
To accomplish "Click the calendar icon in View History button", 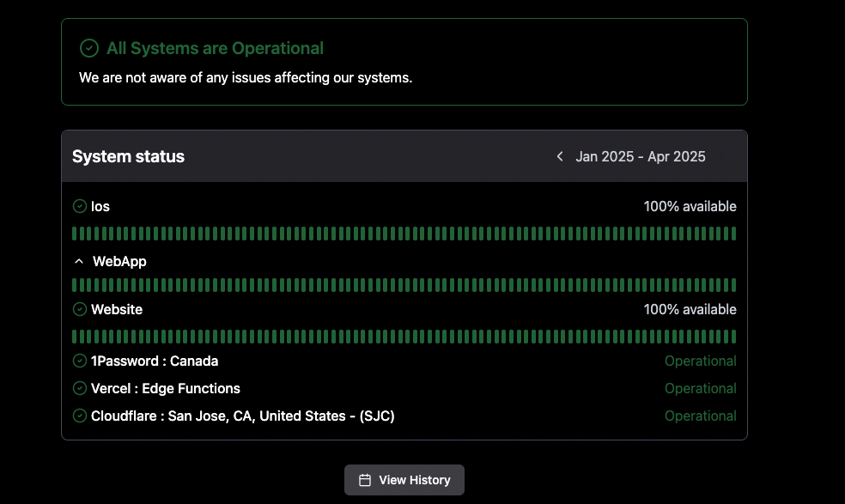I will [x=365, y=480].
